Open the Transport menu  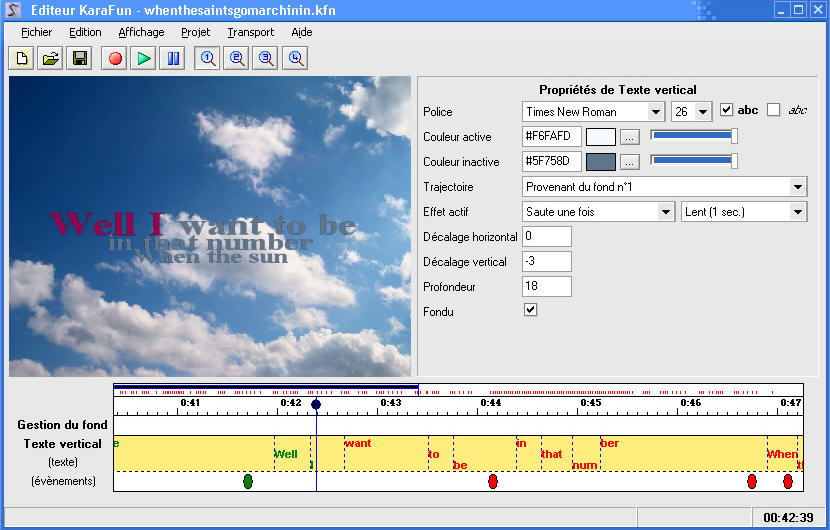pos(250,32)
